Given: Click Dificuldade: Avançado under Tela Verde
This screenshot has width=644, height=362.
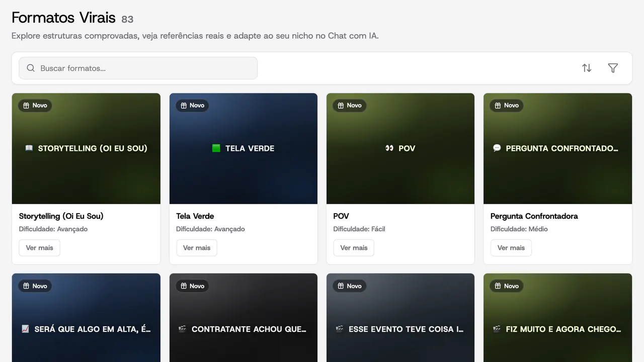Looking at the screenshot, I should point(210,229).
